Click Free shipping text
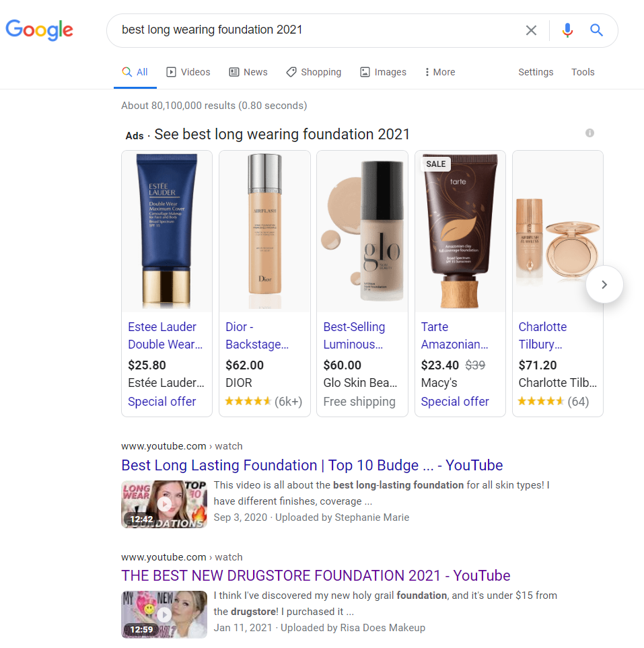This screenshot has width=644, height=648. click(x=359, y=401)
